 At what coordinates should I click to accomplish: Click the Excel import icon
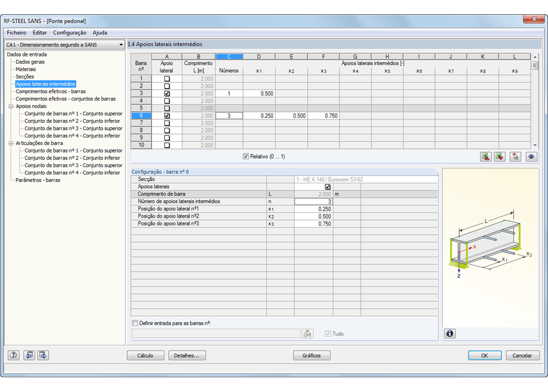[500, 157]
